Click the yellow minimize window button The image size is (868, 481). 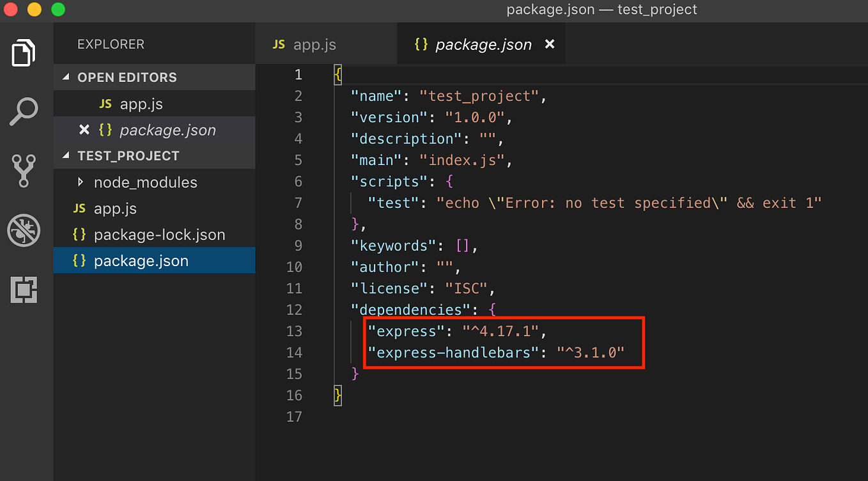click(x=34, y=10)
